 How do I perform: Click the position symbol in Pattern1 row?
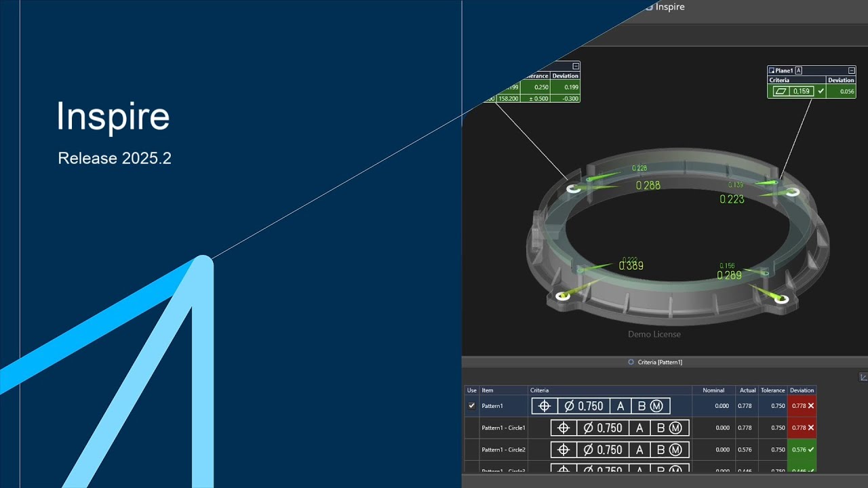(x=544, y=406)
